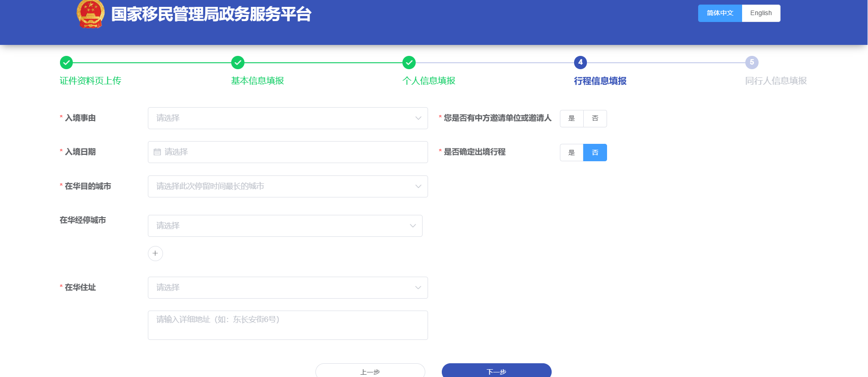The width and height of the screenshot is (868, 377).
Task: Click the chevron arrow in 入境事由 field
Action: [x=418, y=118]
